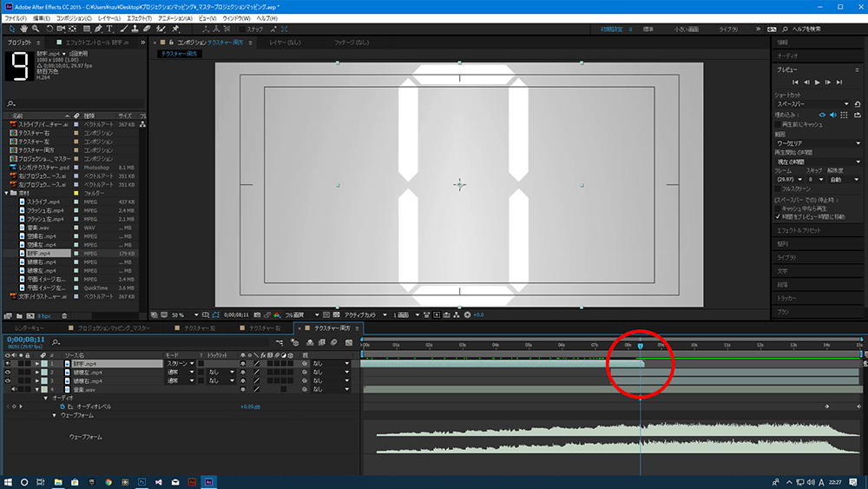Expand the エフェクト＆プリセット panel

pos(799,230)
